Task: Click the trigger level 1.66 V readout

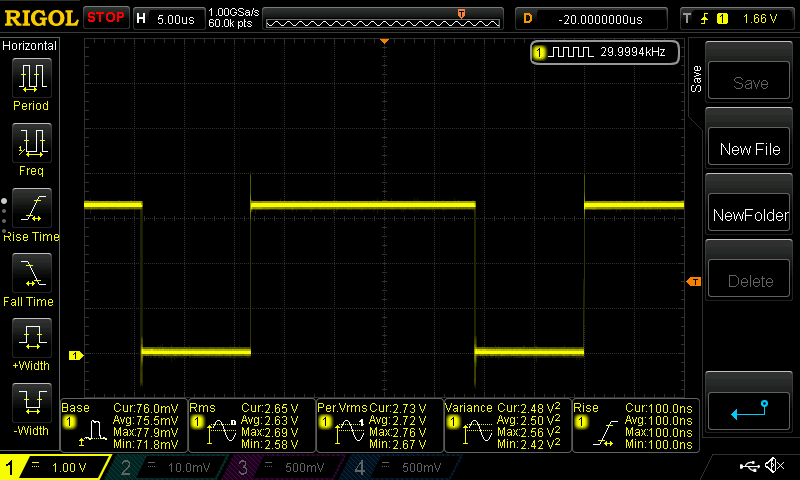Action: [x=760, y=19]
